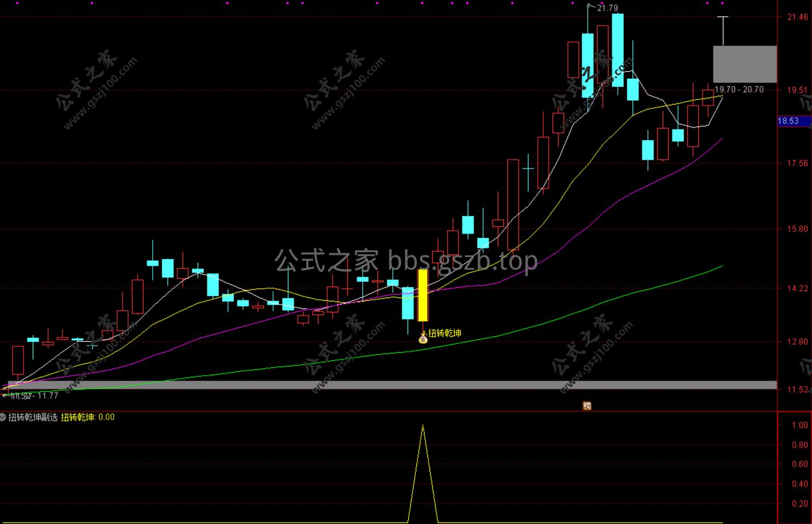812x524 pixels.
Task: Click the 0.60 indicator axis value
Action: [799, 464]
